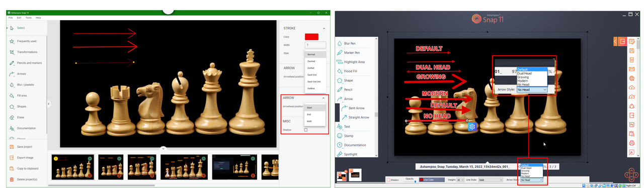Click the stroke Width input field
This screenshot has height=188, width=644.
click(x=315, y=45)
